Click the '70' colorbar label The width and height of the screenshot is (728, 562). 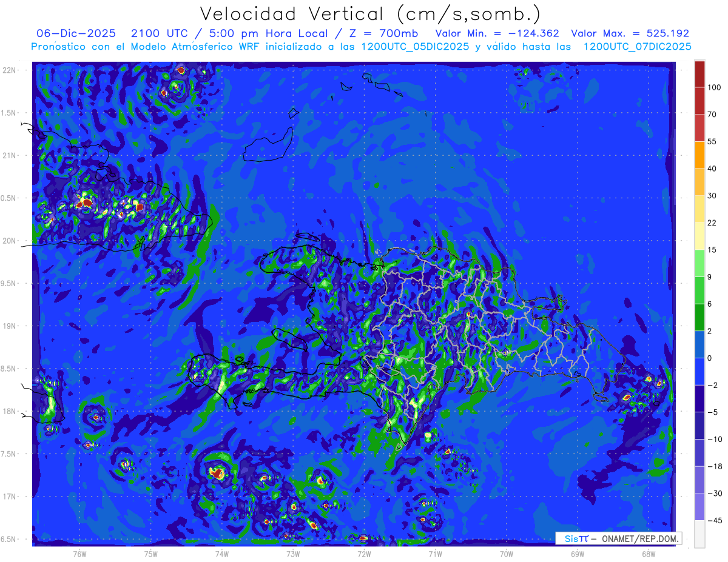tap(713, 114)
